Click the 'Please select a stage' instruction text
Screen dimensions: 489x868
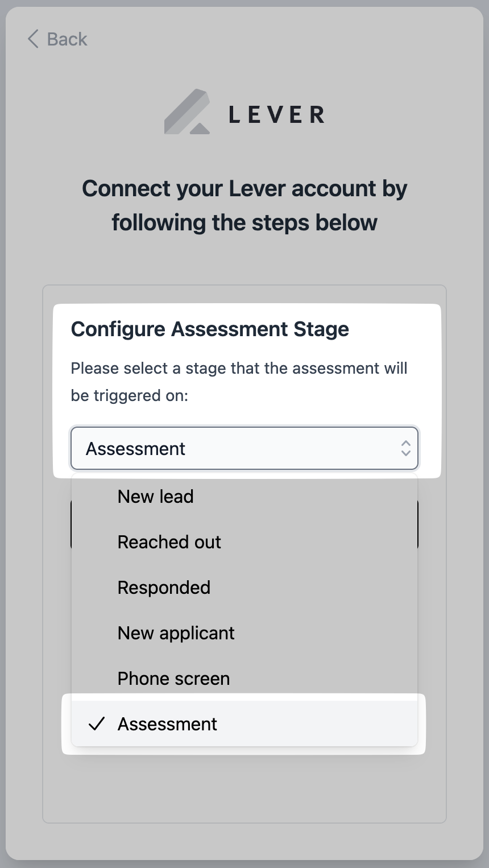(239, 382)
